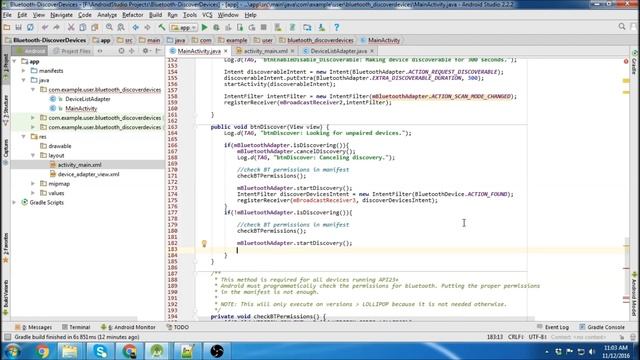Screen dimensions: 640x360
Task: Click the Replace icon in toolbar
Action: (121, 27)
